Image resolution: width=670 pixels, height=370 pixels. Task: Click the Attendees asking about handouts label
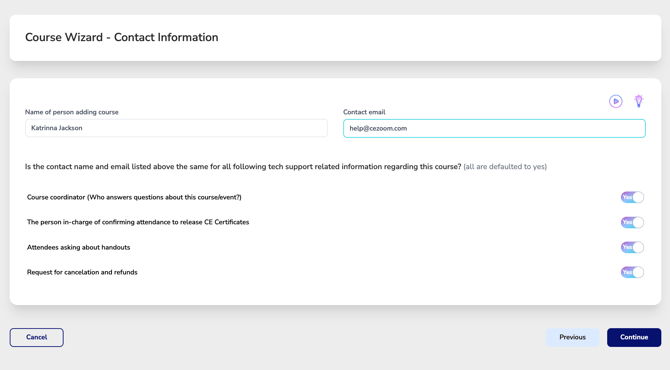(x=79, y=247)
